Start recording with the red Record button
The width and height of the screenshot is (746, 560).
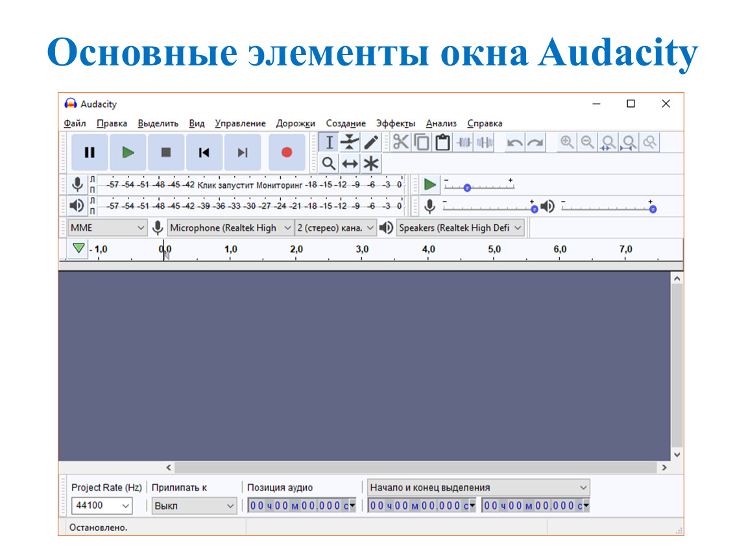click(x=287, y=152)
